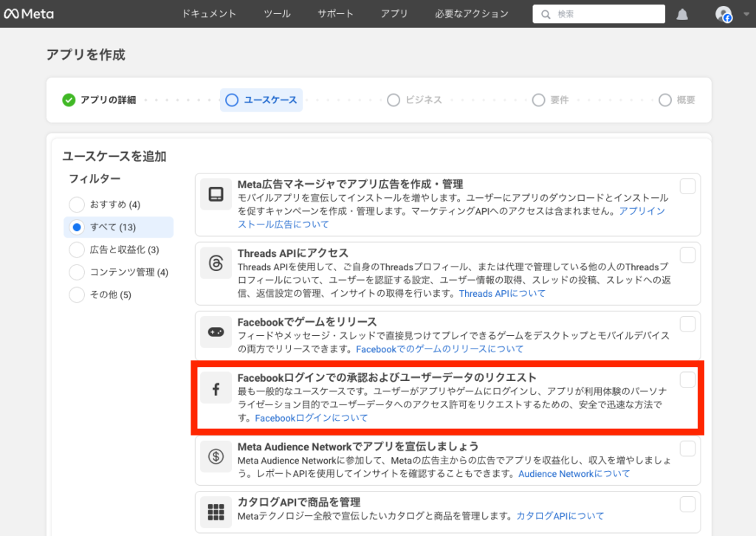
Task: Select the おすすめ (4) filter radio
Action: pyautogui.click(x=77, y=205)
